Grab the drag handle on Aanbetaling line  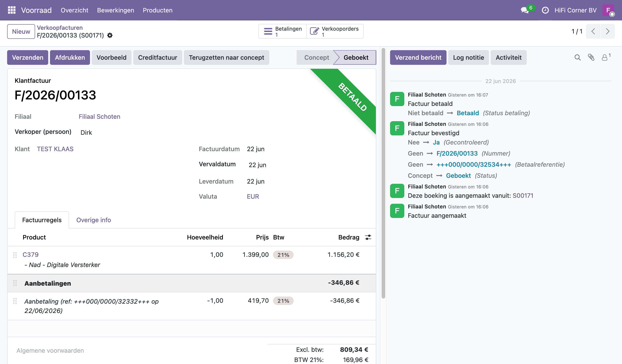[x=15, y=301]
